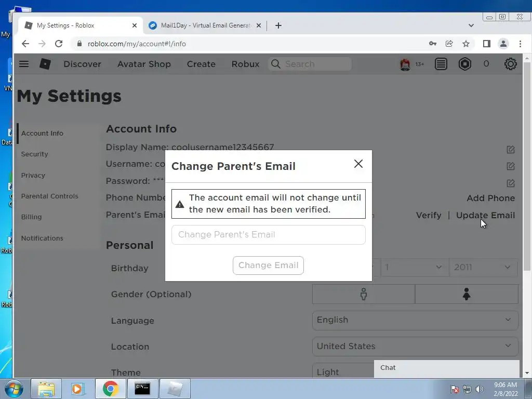This screenshot has height=399, width=532.
Task: Edit the Username with pencil icon
Action: click(510, 166)
